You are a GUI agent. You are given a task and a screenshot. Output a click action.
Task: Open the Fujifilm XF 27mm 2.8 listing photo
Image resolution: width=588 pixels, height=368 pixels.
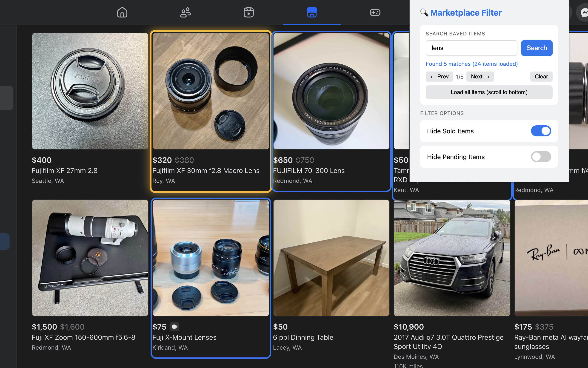click(90, 91)
